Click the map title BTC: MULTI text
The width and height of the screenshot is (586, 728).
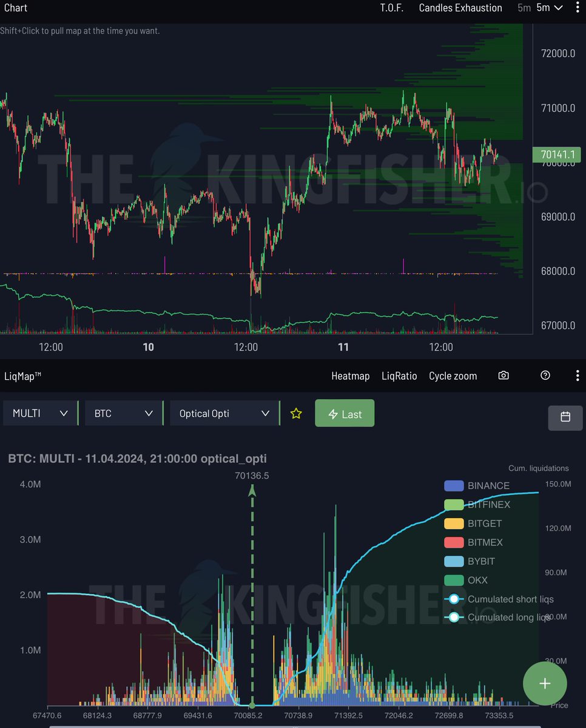tap(137, 459)
